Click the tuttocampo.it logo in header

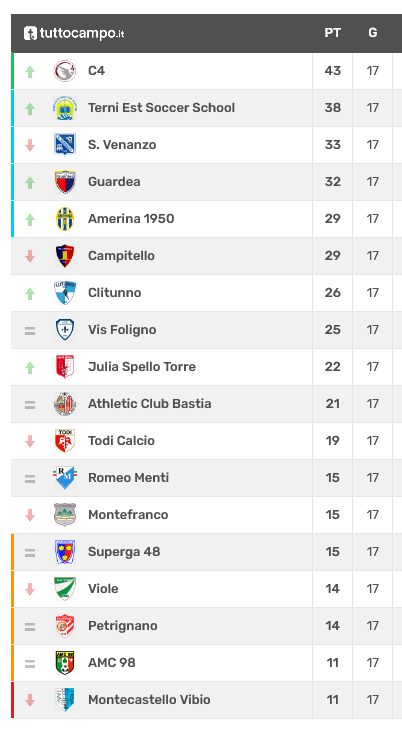pos(74,33)
